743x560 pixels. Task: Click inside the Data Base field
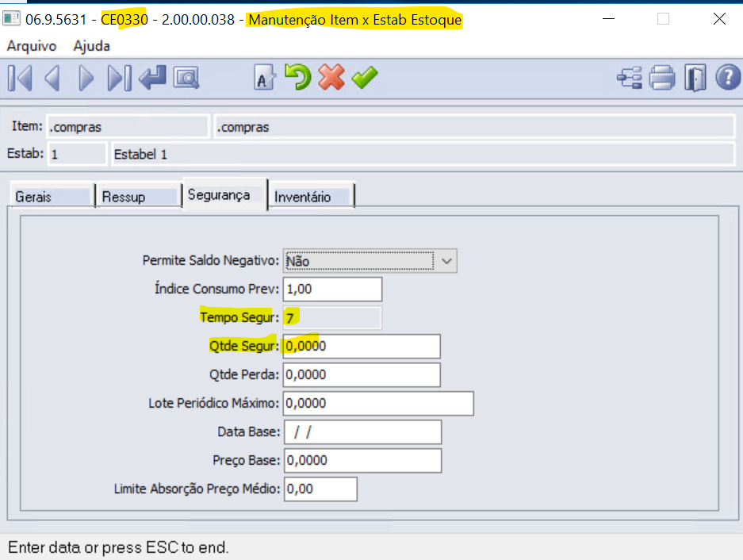[x=362, y=432]
